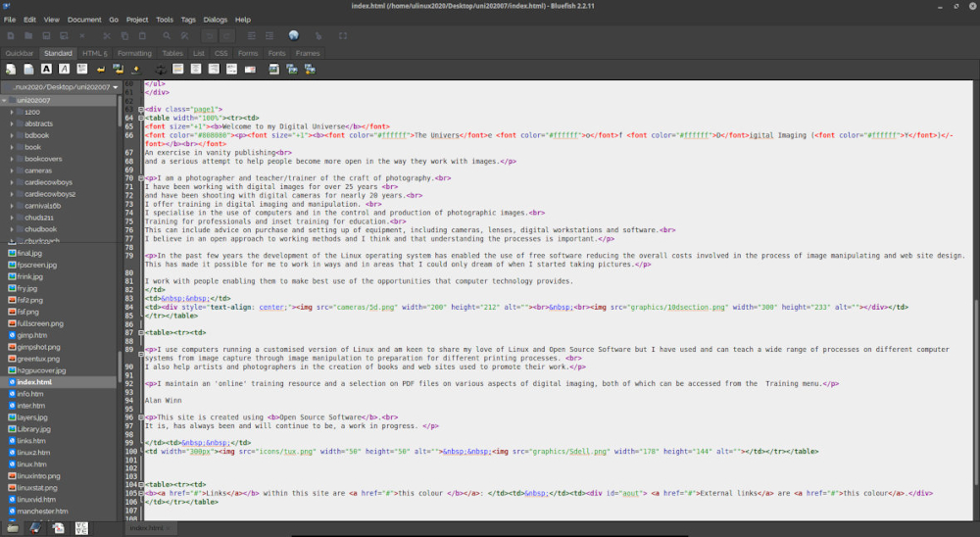Click the Unindent icon
The width and height of the screenshot is (980, 537).
click(x=252, y=35)
